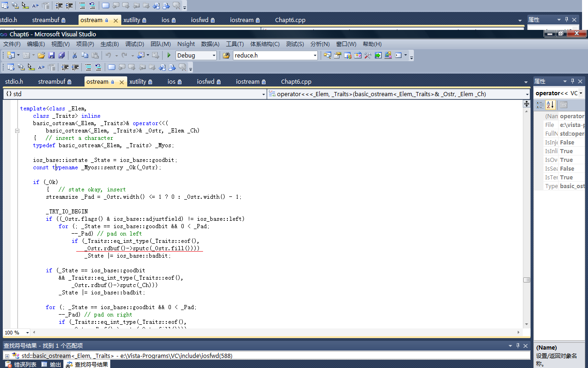Switch to the iostream tab
Screen dimensions: 588x368
[251, 81]
